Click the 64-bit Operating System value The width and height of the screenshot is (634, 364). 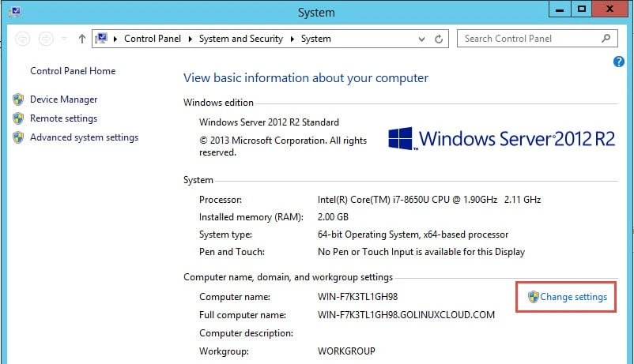click(413, 235)
